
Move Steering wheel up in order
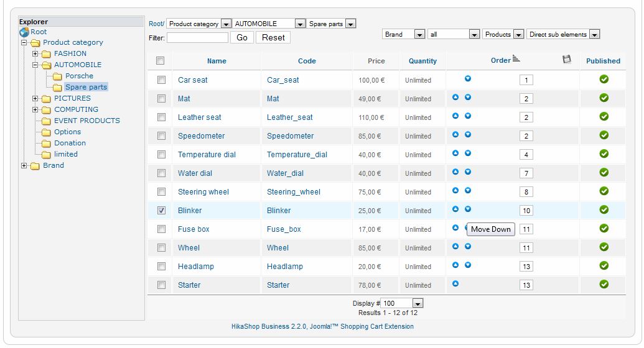tap(455, 190)
